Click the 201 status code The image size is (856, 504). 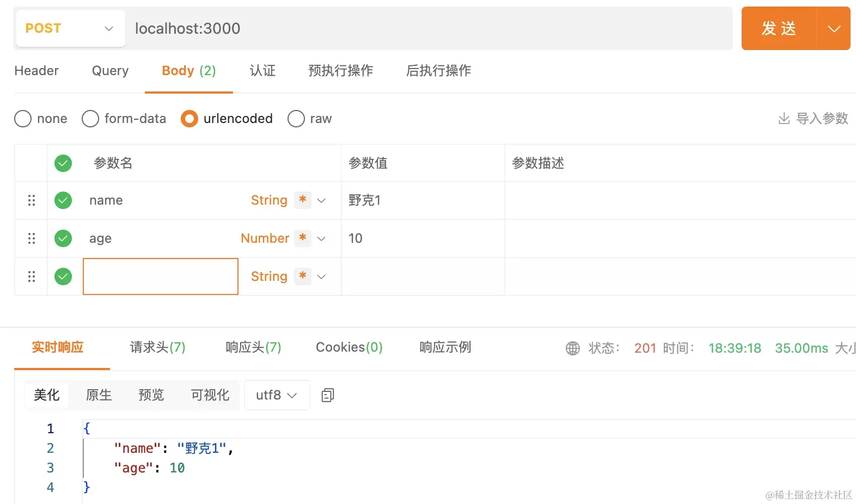point(645,348)
